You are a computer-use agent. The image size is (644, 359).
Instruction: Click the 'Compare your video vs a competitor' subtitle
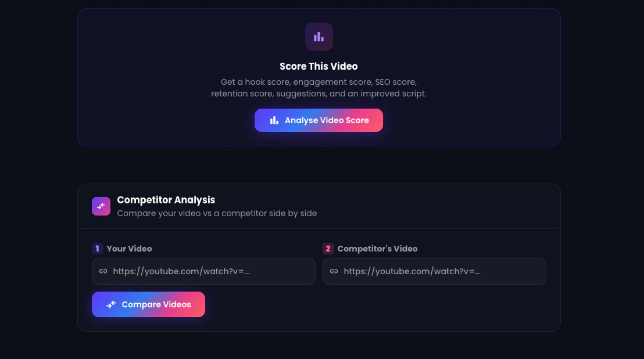click(217, 213)
